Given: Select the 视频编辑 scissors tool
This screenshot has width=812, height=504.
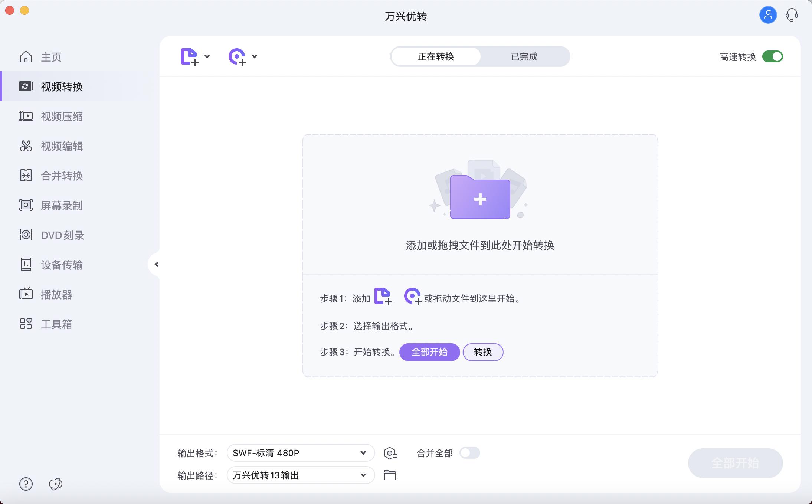Looking at the screenshot, I should (62, 146).
